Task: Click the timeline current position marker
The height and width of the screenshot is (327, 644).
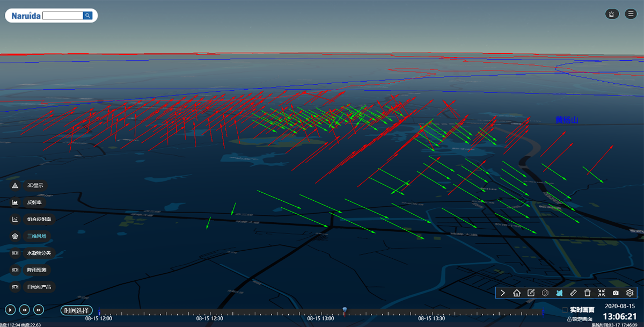Action: click(x=345, y=310)
